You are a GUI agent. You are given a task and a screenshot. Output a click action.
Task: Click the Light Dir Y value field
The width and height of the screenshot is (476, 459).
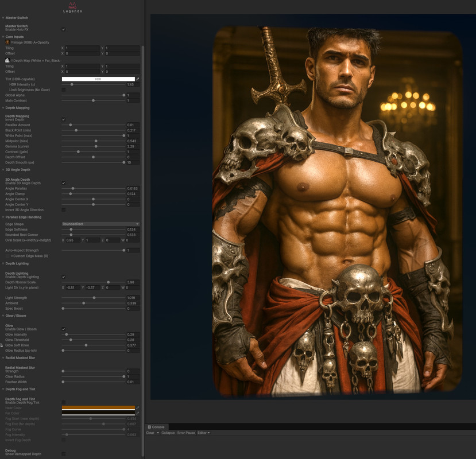(x=92, y=287)
